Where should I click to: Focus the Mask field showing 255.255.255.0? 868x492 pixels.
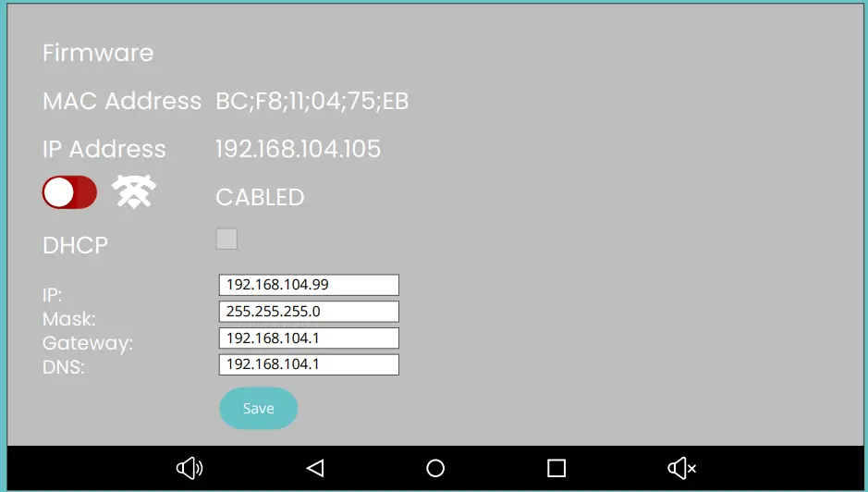click(x=309, y=312)
